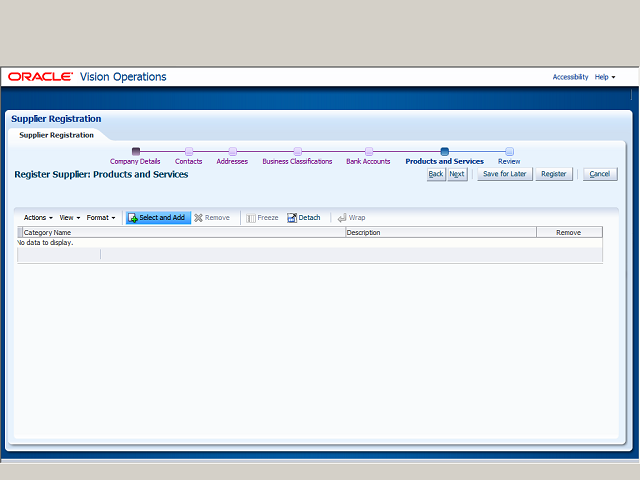Click the Business Classifications train stop marker

(298, 151)
